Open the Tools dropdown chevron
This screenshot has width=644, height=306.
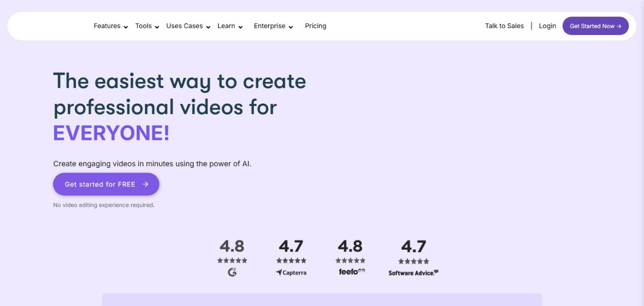(x=157, y=27)
